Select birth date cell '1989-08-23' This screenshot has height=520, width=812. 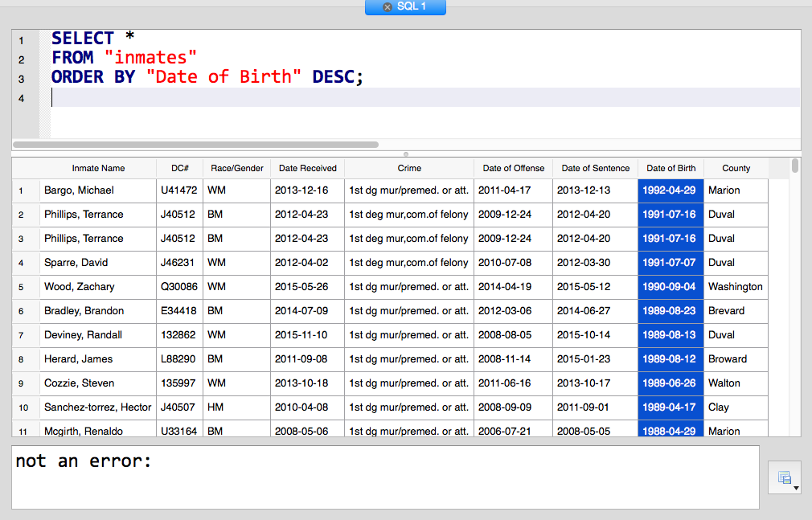671,311
